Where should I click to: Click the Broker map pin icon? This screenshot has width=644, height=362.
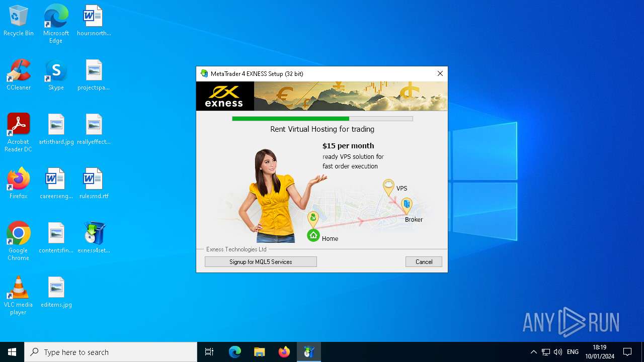(407, 206)
